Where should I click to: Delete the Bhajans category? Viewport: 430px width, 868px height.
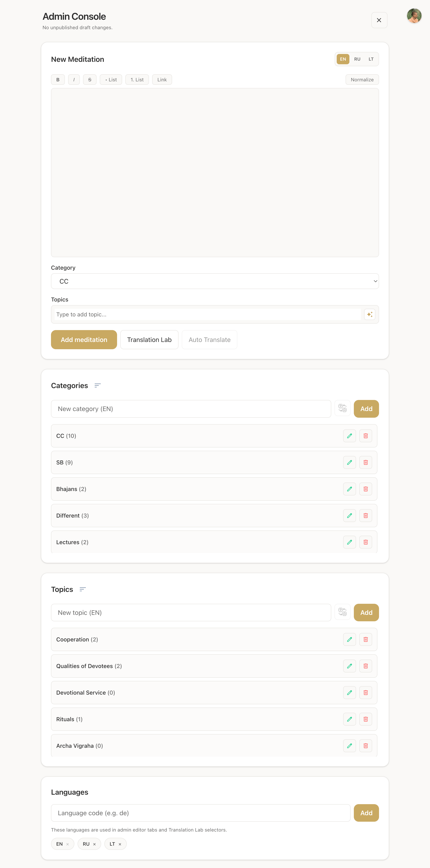(x=366, y=489)
